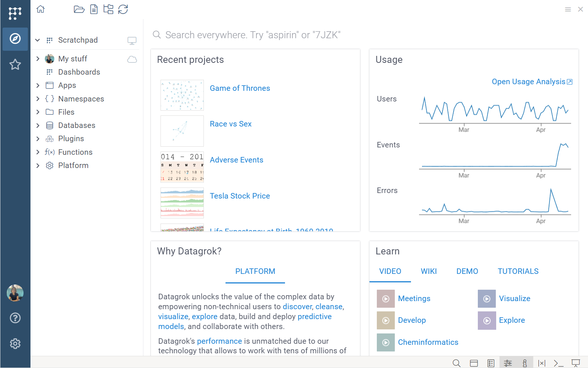
Task: Collapse the Scratchpad tree node
Action: coord(37,40)
